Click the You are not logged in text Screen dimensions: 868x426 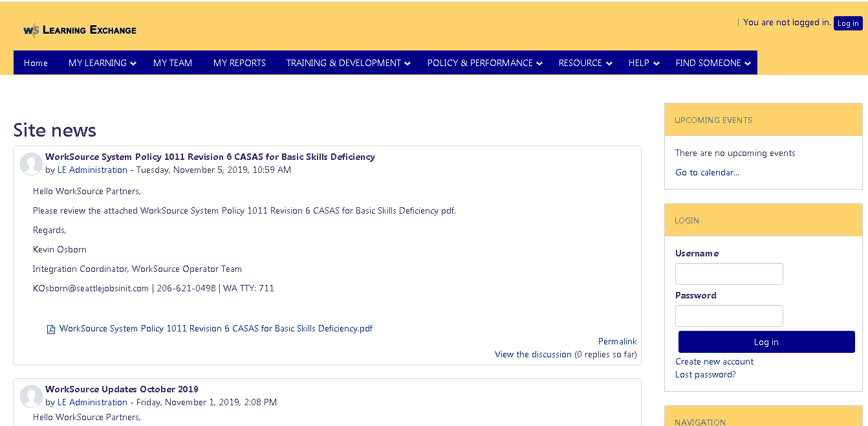pos(787,22)
